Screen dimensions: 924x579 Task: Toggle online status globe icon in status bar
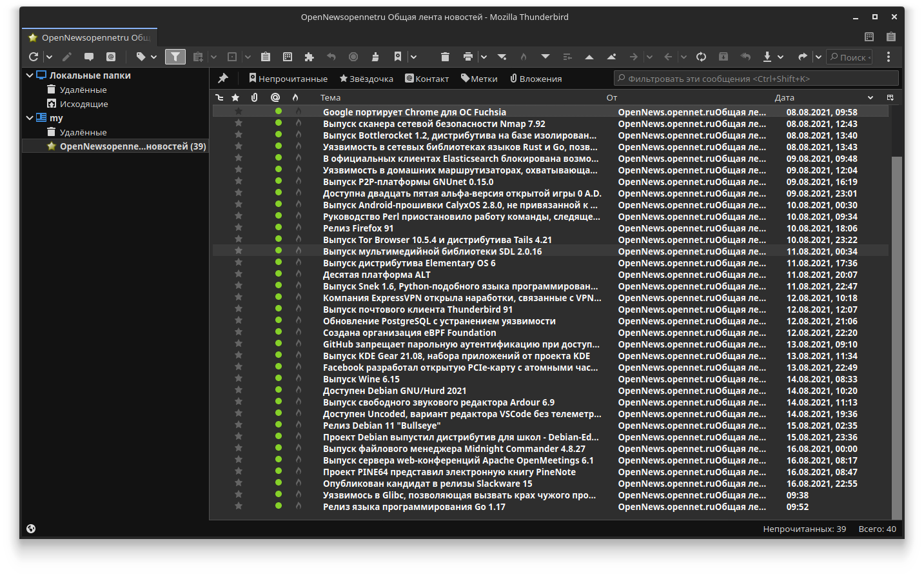[x=31, y=529]
